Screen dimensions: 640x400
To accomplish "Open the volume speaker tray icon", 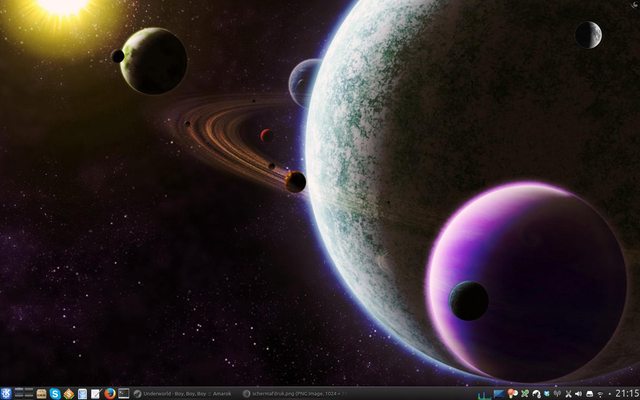I will click(578, 394).
